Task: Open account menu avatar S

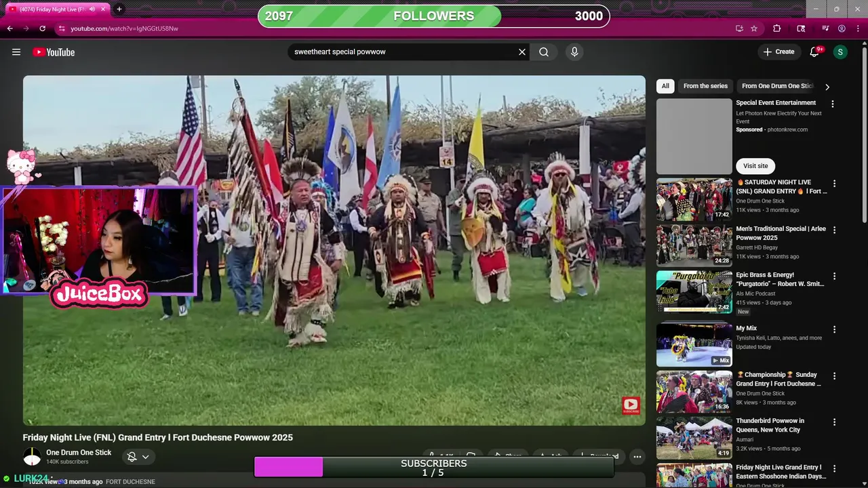Action: click(x=840, y=52)
